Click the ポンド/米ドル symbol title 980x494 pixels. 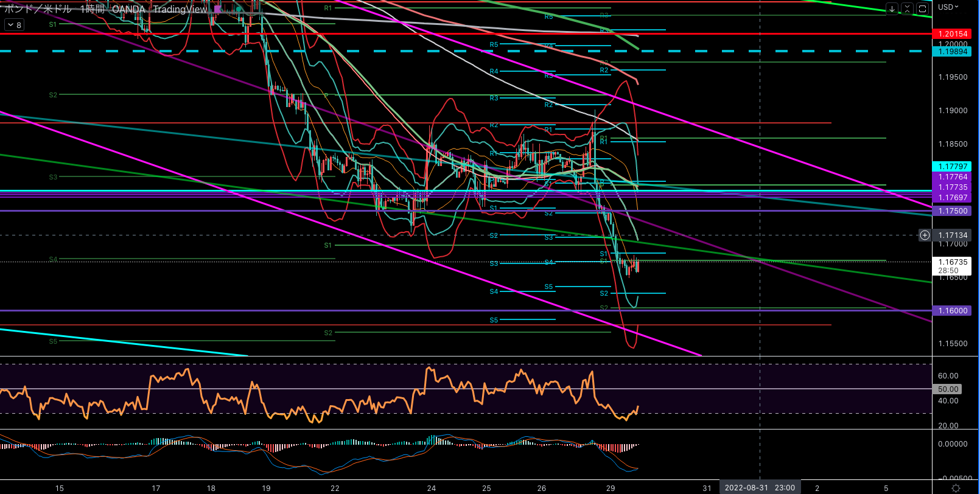tap(38, 9)
